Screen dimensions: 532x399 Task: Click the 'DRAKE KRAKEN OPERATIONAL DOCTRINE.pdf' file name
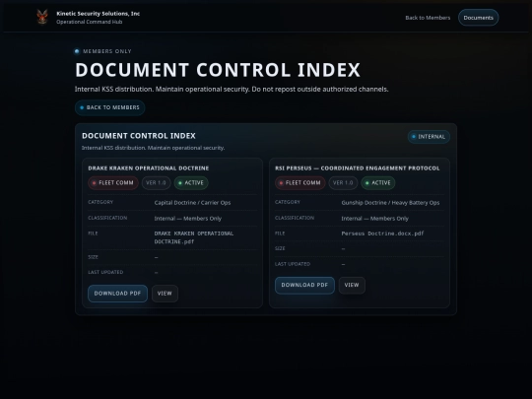(194, 237)
